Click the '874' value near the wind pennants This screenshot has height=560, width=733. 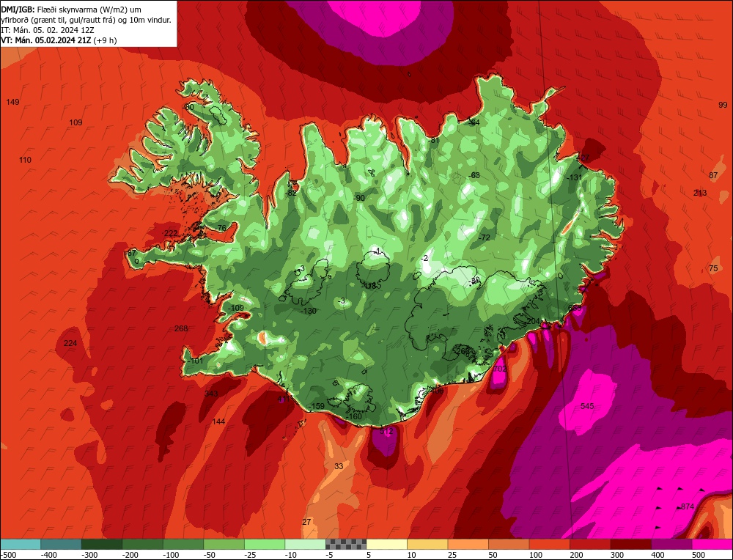tap(688, 506)
